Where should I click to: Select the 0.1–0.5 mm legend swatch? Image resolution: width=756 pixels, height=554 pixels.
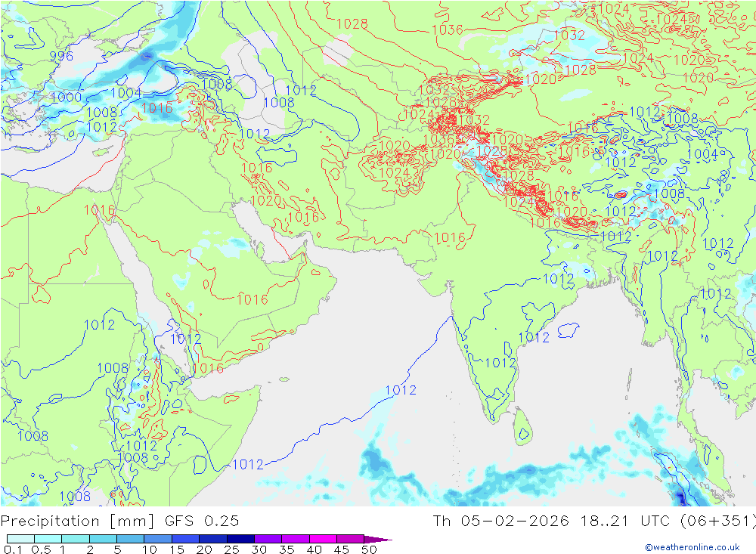[x=20, y=539]
